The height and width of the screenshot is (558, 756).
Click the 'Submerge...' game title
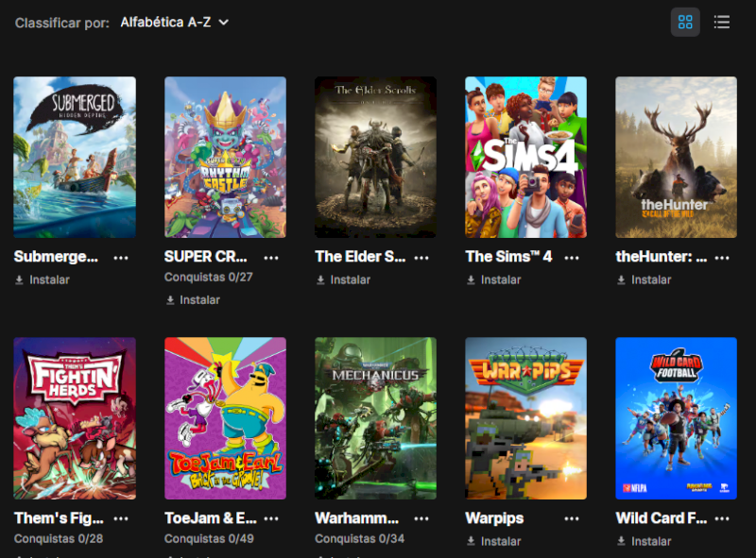(56, 257)
